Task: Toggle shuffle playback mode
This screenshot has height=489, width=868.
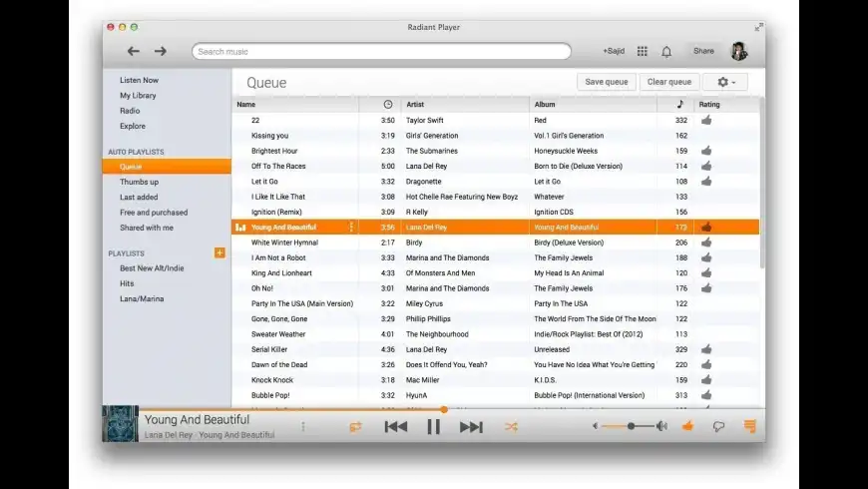Action: pos(511,426)
